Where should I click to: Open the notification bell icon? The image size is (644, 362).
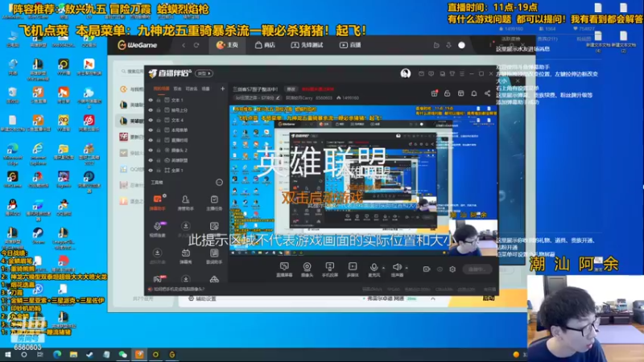[474, 93]
